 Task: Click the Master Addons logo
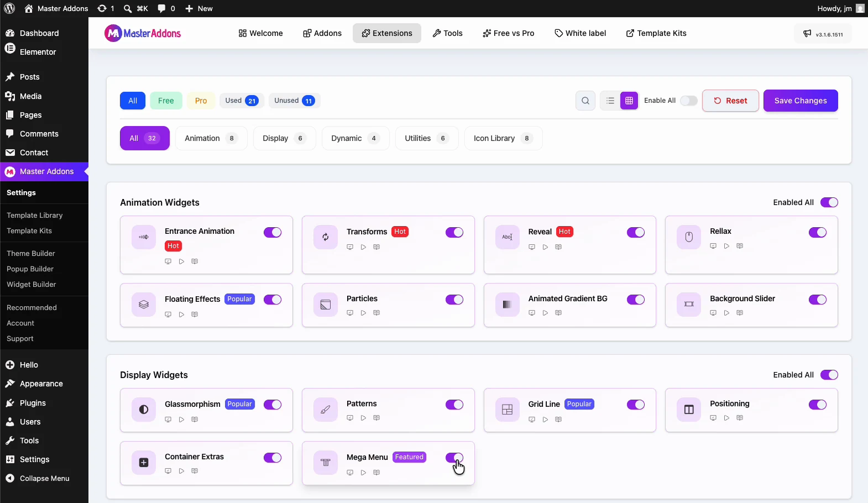click(143, 33)
